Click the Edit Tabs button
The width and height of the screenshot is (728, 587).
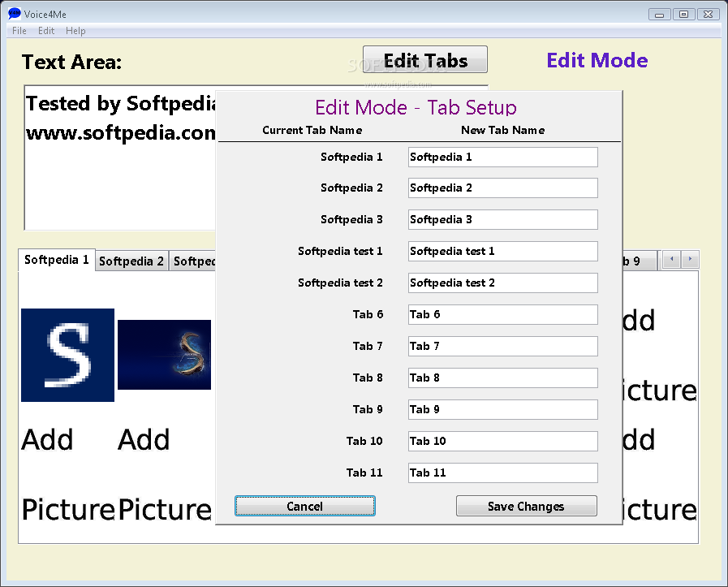[424, 59]
